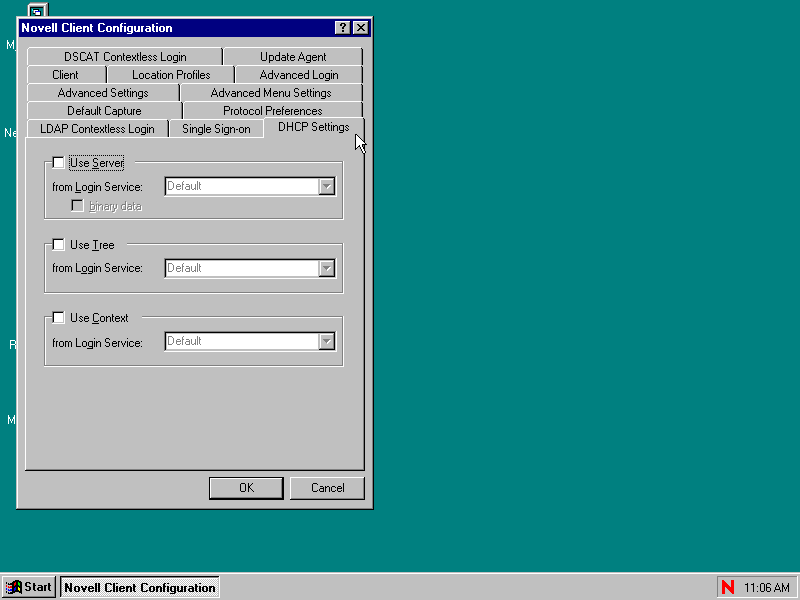Image resolution: width=800 pixels, height=600 pixels.
Task: Open the Login Service dropdown under Use Tree
Action: tap(327, 268)
